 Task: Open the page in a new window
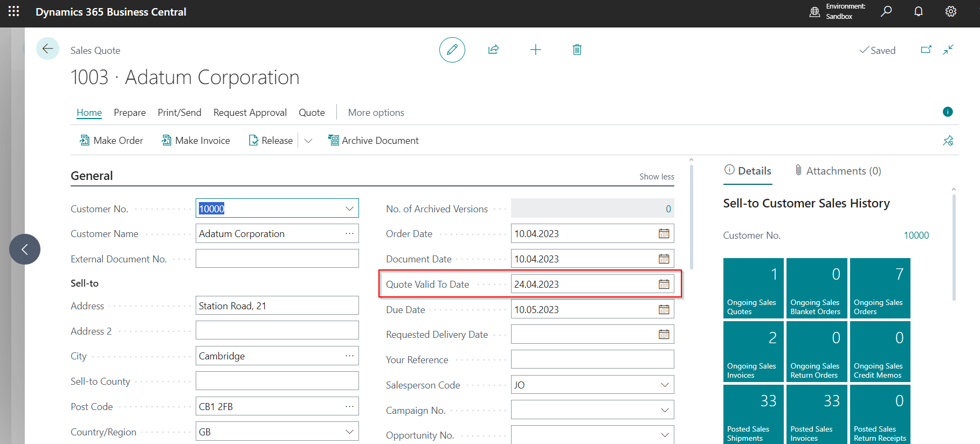[x=926, y=50]
